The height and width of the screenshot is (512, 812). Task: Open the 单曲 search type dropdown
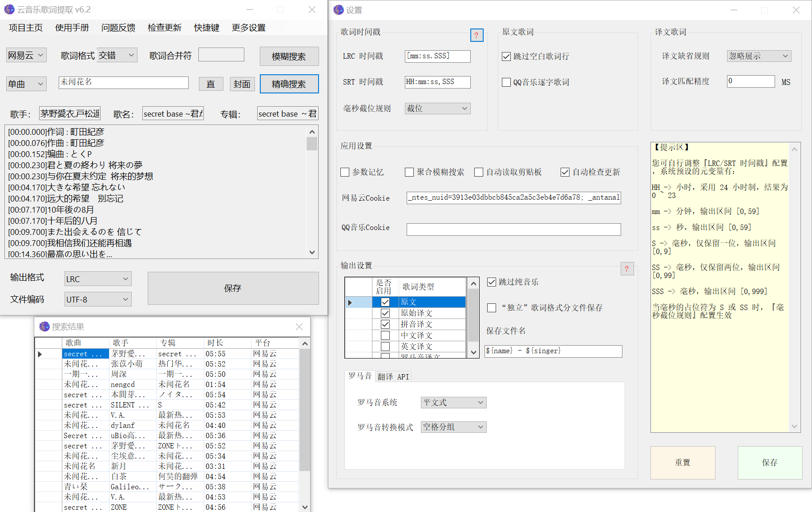(x=27, y=84)
